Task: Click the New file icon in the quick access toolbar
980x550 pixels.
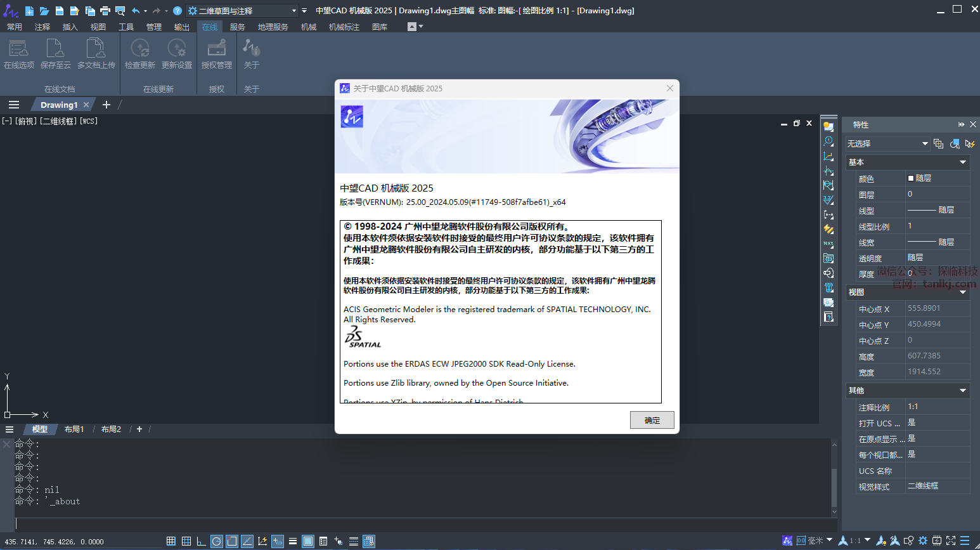Action: [x=29, y=11]
